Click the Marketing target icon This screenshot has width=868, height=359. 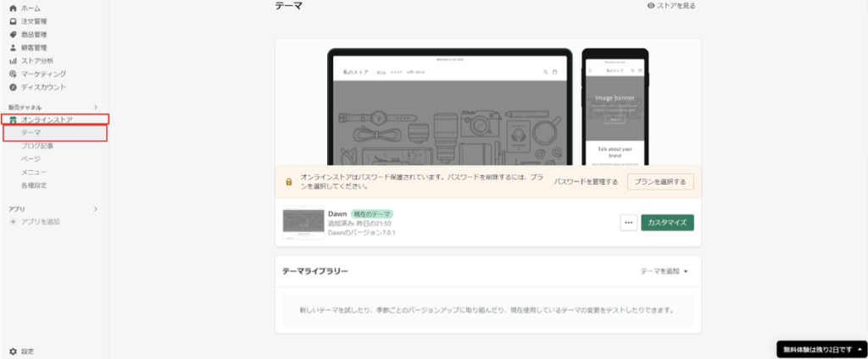coord(13,75)
